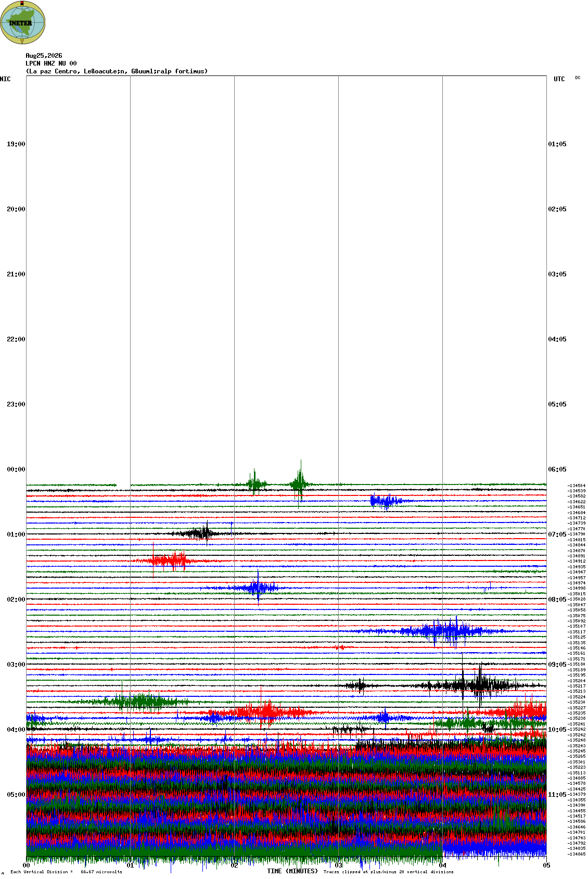Image resolution: width=588 pixels, height=879 pixels.
Task: Click the 05 minute axis tick label
Action: coord(546,865)
